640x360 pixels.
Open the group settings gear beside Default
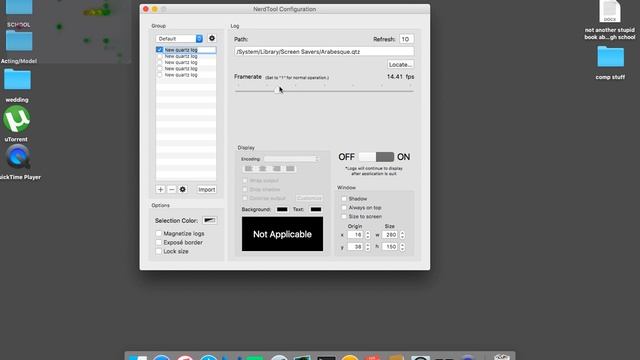click(x=211, y=38)
